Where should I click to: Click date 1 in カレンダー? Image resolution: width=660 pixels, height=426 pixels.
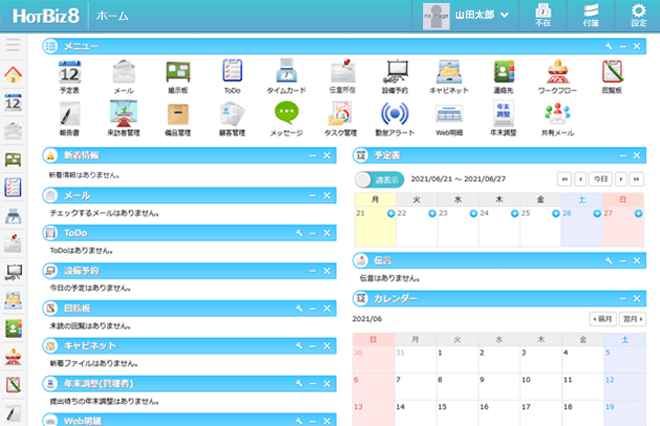pyautogui.click(x=440, y=353)
